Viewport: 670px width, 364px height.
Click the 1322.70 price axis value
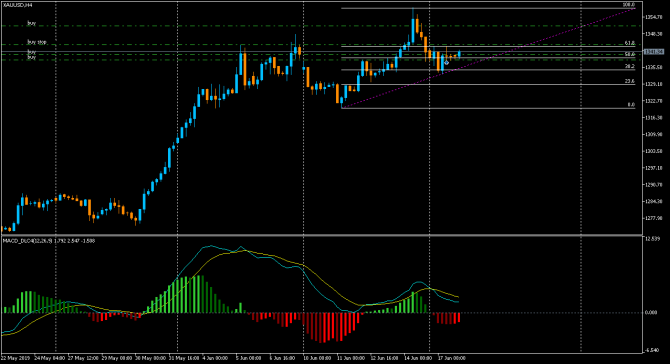[654, 101]
